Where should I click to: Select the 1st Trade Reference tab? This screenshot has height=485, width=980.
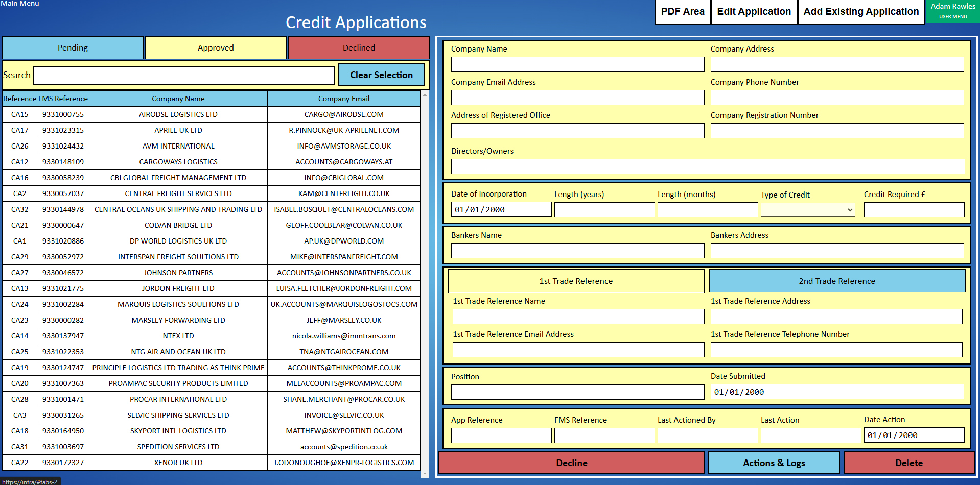pyautogui.click(x=575, y=281)
